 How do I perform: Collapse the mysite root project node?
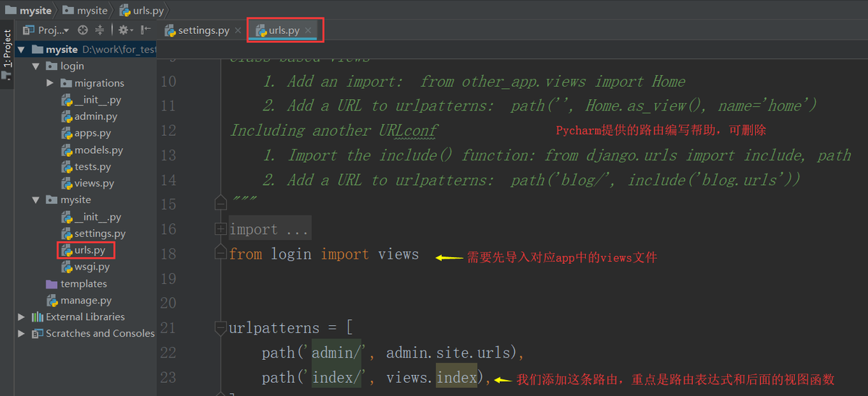(x=22, y=50)
